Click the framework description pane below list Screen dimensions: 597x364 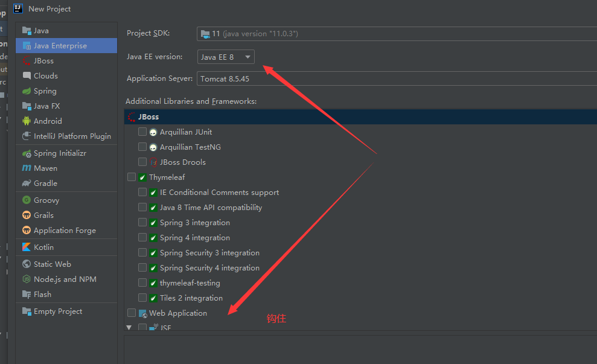click(x=360, y=350)
